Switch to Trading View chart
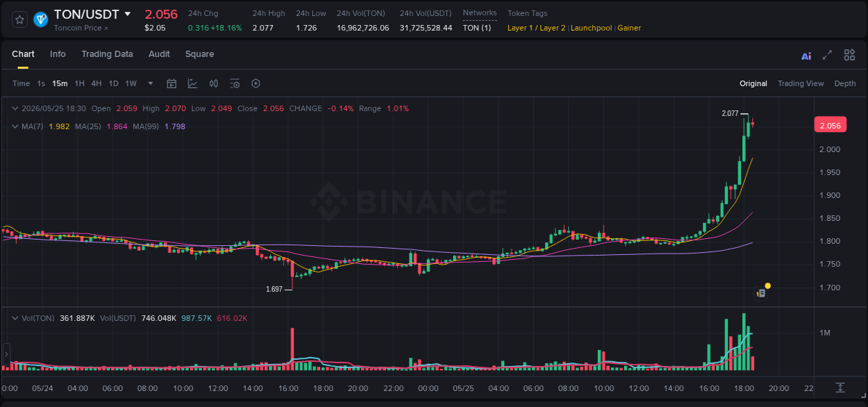The width and height of the screenshot is (868, 407). (x=801, y=83)
